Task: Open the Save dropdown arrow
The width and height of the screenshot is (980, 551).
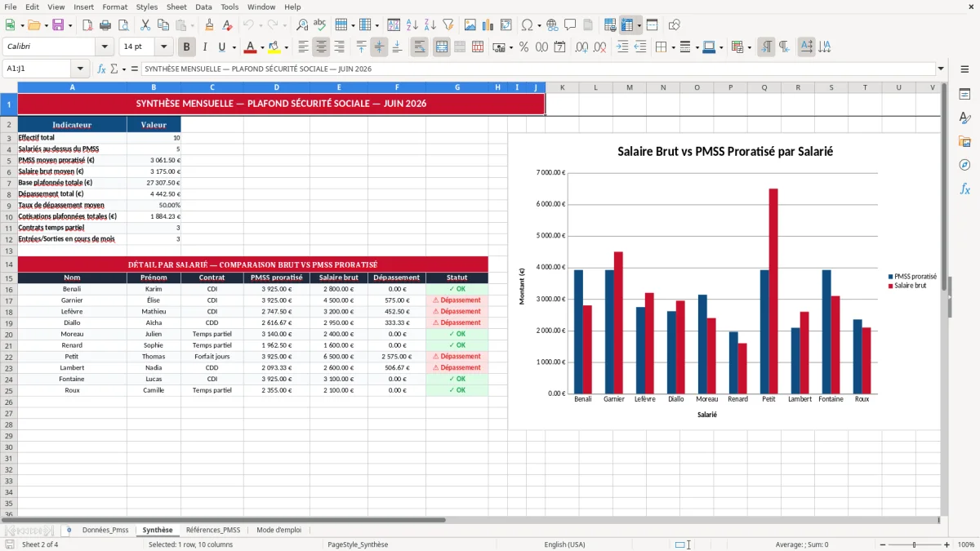Action: click(x=69, y=25)
